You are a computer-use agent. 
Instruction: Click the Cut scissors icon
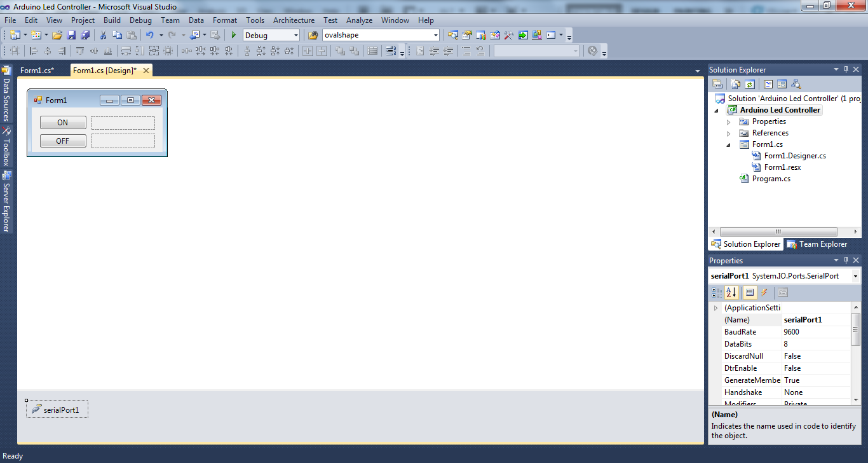[103, 35]
